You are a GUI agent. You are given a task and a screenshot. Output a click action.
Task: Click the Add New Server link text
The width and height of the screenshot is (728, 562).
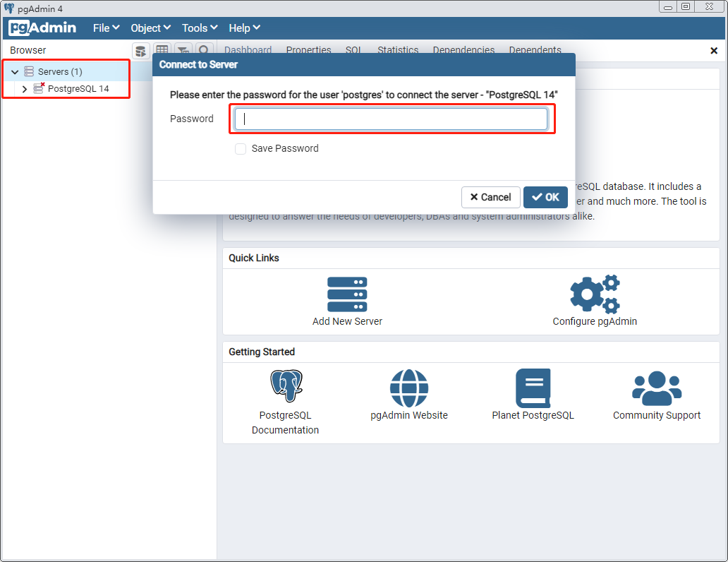(347, 321)
